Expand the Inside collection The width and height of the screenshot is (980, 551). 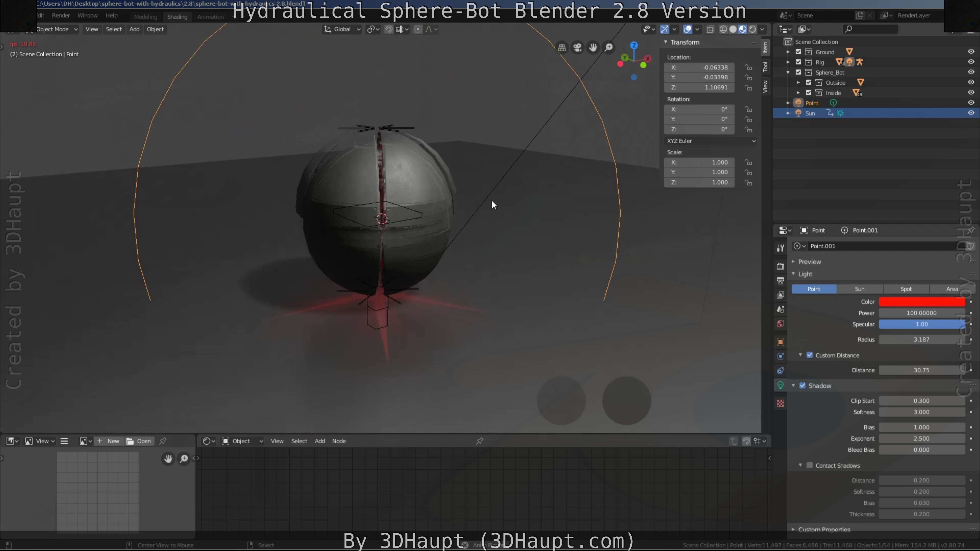[798, 93]
